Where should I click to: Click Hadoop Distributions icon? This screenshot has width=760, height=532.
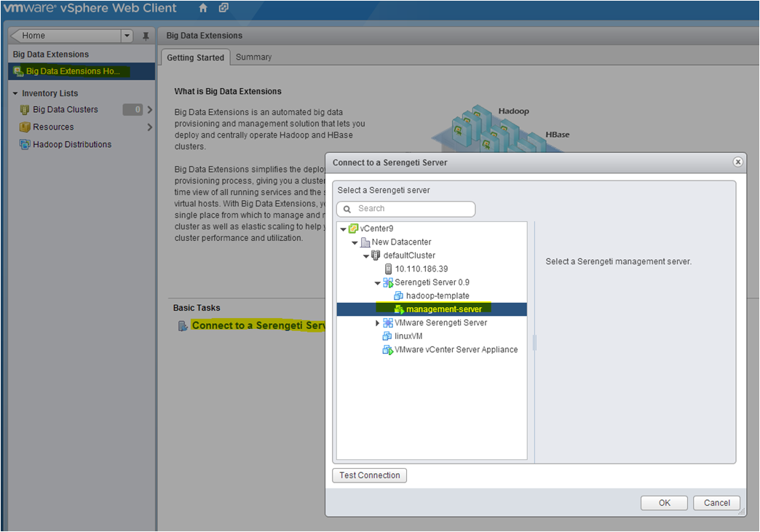pos(24,144)
